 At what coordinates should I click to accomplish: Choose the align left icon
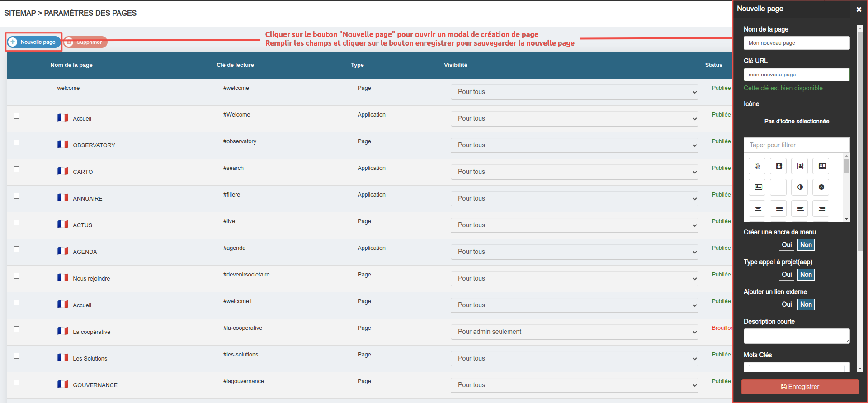tap(800, 208)
